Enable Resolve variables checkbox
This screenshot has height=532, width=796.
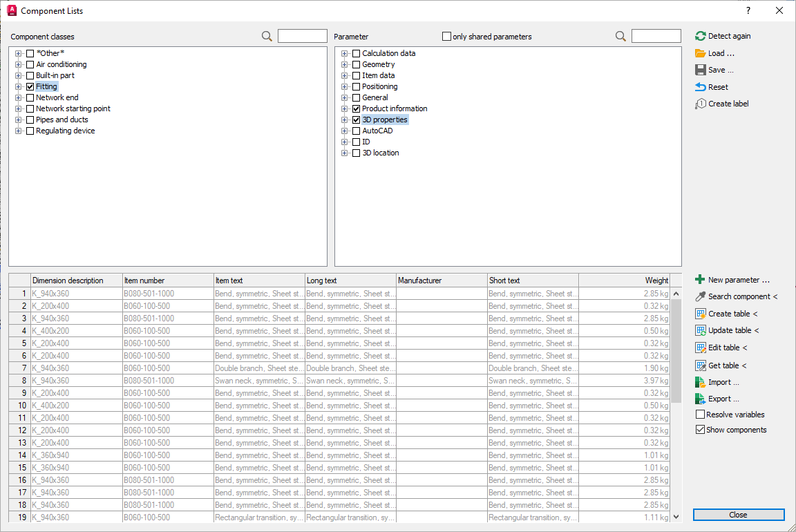click(x=700, y=415)
